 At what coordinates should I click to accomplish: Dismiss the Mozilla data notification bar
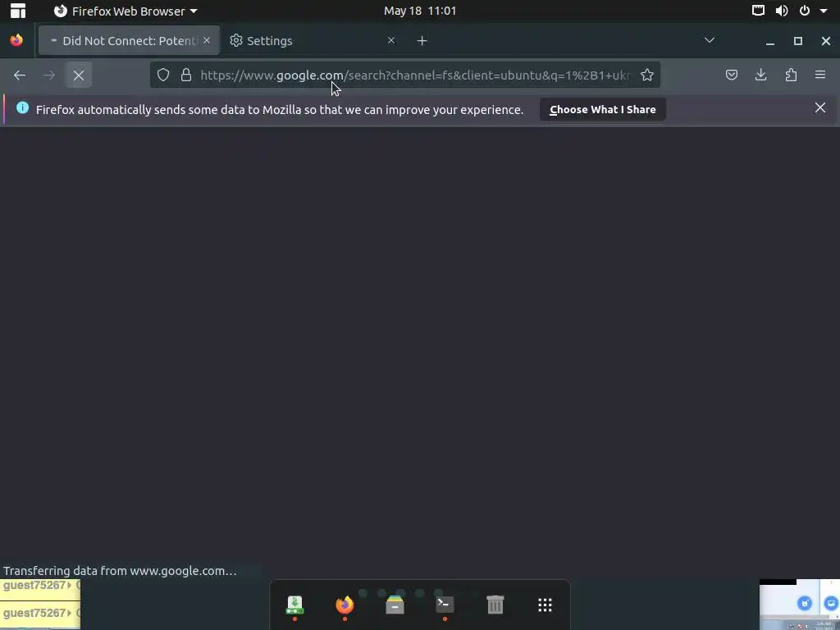click(820, 107)
